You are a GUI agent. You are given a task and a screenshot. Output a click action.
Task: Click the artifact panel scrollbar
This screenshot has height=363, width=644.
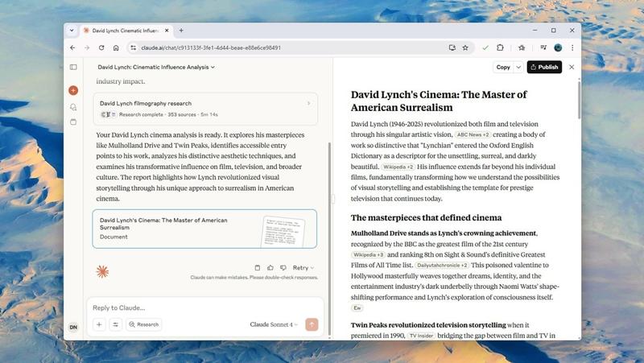[579, 100]
